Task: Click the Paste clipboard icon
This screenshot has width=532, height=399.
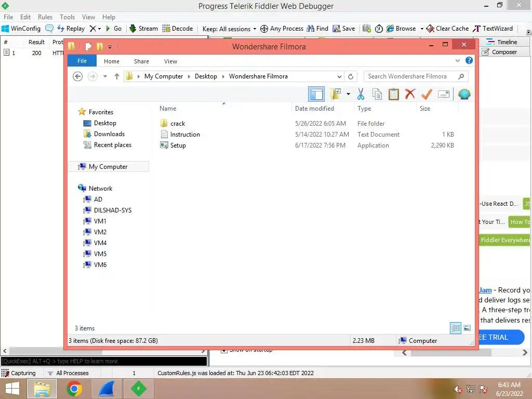Action: (394, 94)
